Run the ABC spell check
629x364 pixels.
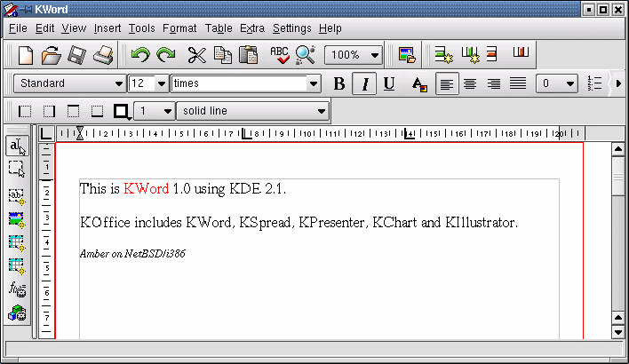[280, 55]
